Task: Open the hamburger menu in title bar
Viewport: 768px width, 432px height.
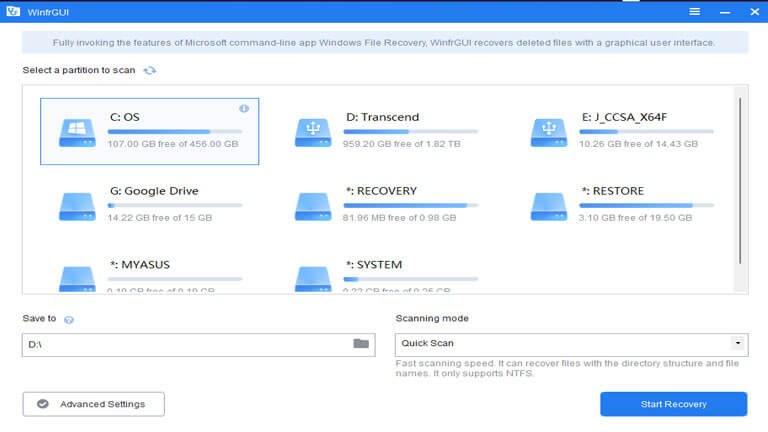Action: click(x=694, y=11)
